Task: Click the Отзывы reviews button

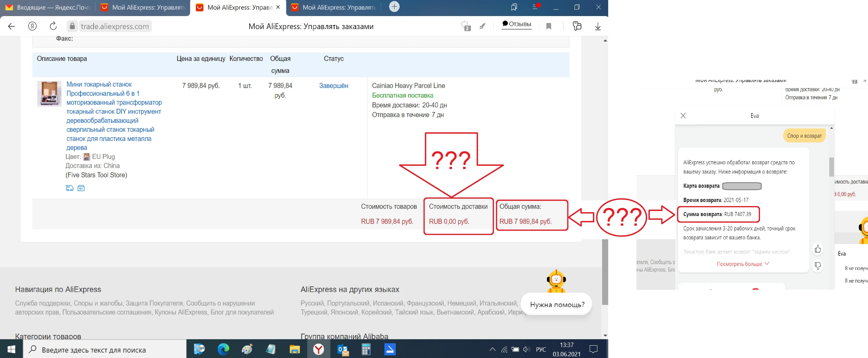Action: click(x=516, y=24)
